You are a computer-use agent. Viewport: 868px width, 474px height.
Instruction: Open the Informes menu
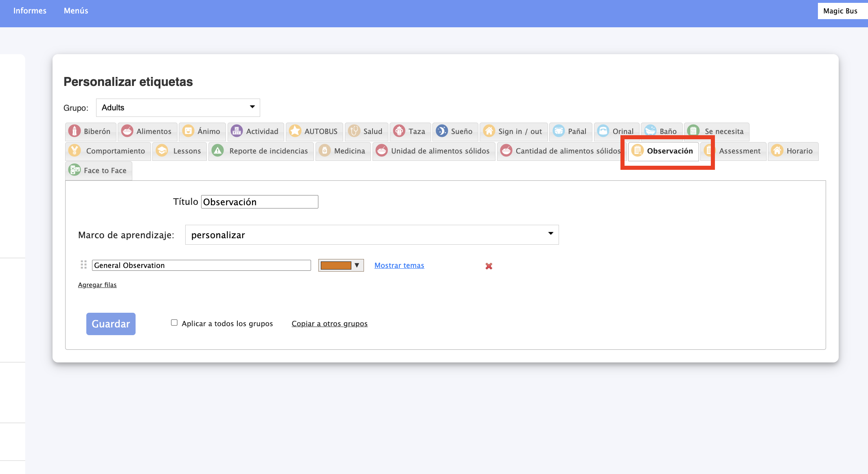coord(30,11)
